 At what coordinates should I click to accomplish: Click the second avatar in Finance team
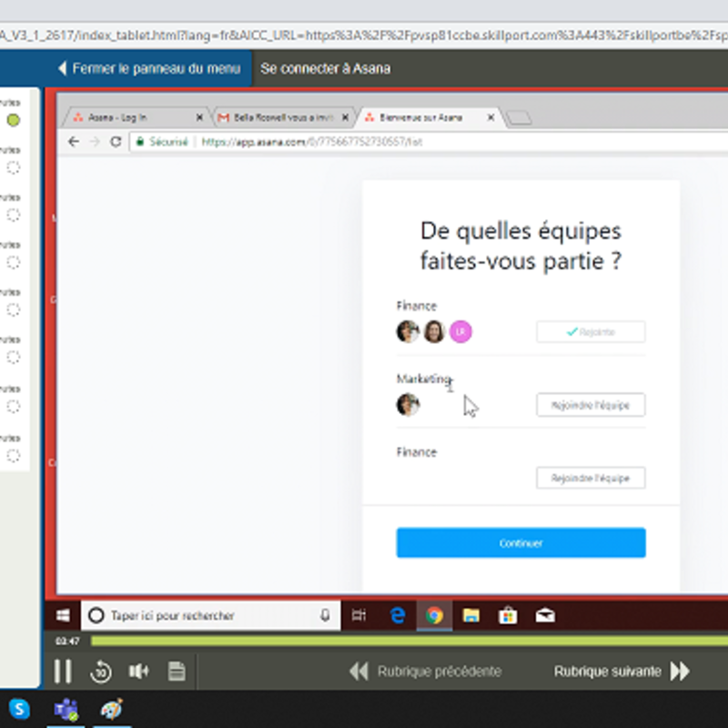[x=434, y=331]
